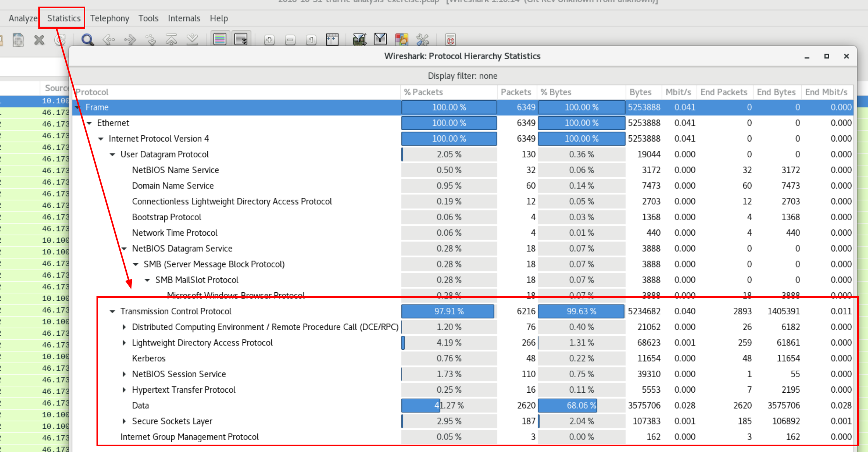
Task: Click the Zoom out icon
Action: coord(290,40)
